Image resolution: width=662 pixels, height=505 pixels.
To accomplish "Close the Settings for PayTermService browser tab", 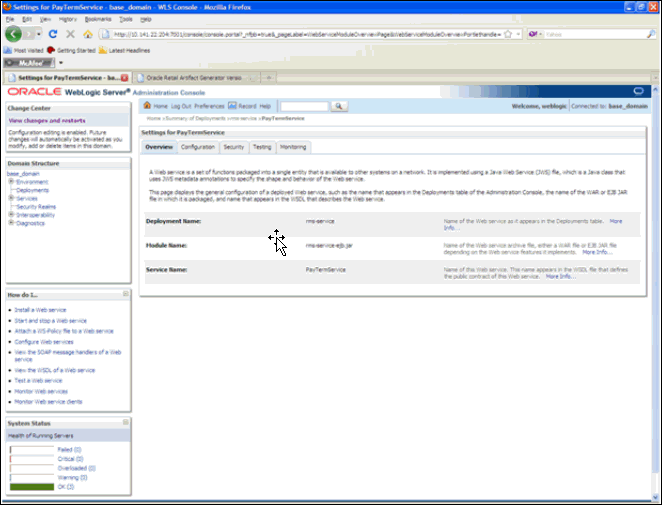I will click(125, 78).
